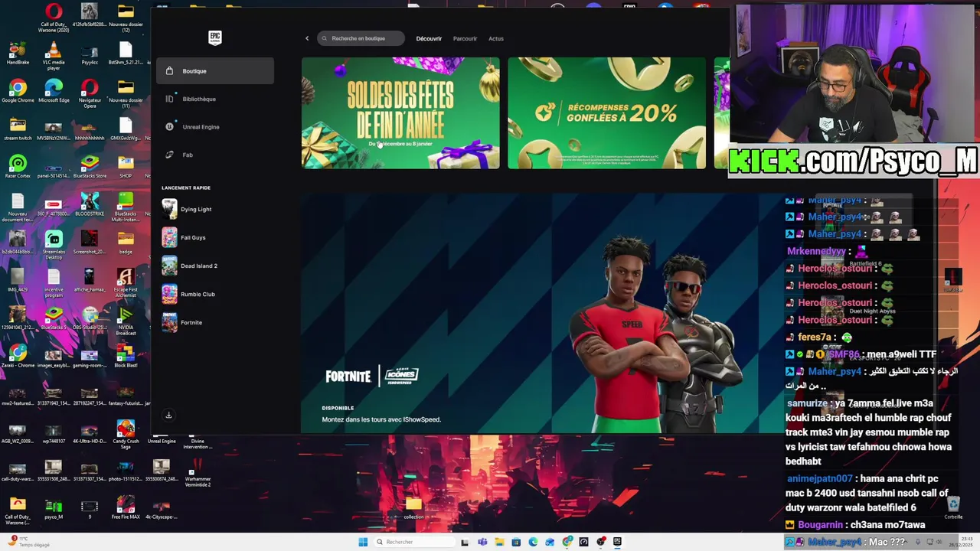This screenshot has width=980, height=551.
Task: Open the weather widget in taskbar
Action: tap(28, 542)
